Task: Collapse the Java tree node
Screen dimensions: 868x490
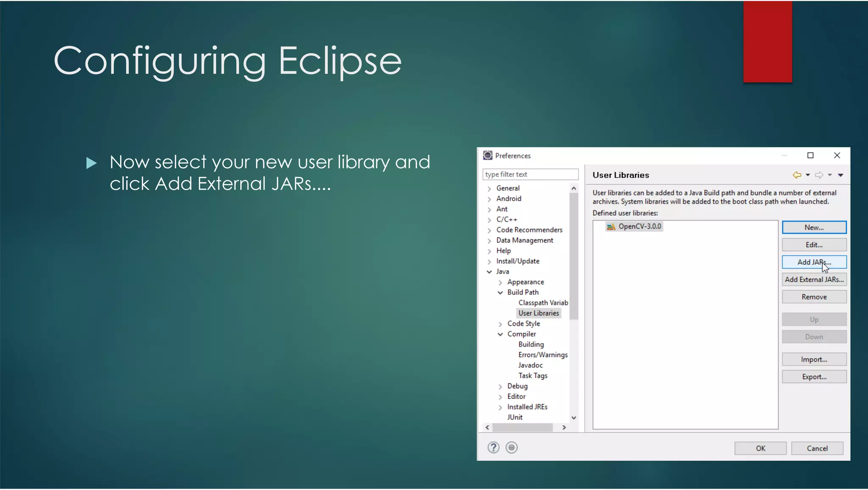Action: (x=490, y=272)
